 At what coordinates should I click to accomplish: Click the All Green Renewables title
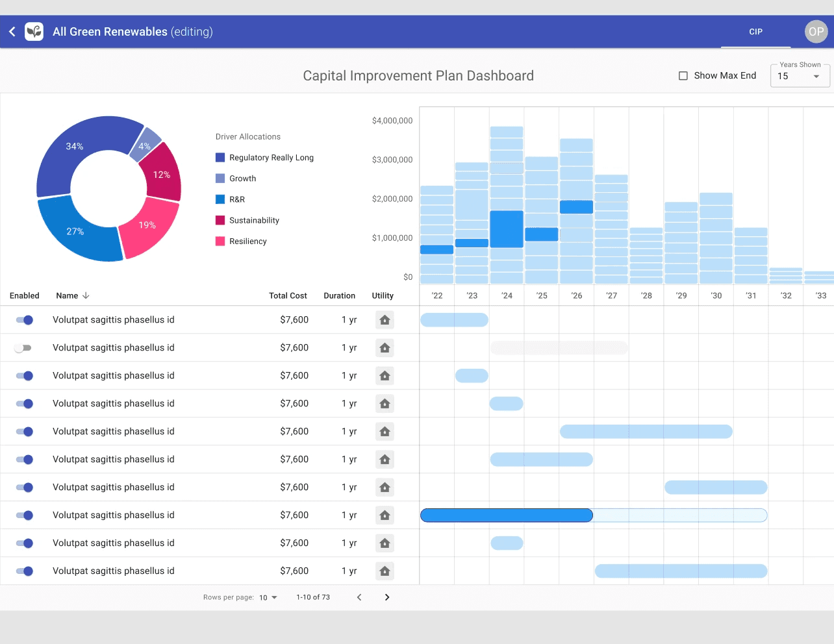pyautogui.click(x=110, y=32)
